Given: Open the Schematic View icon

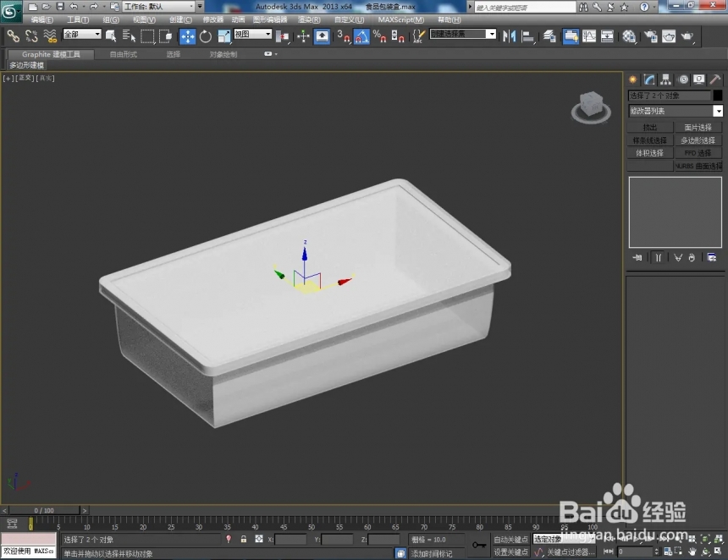Looking at the screenshot, I should (607, 36).
